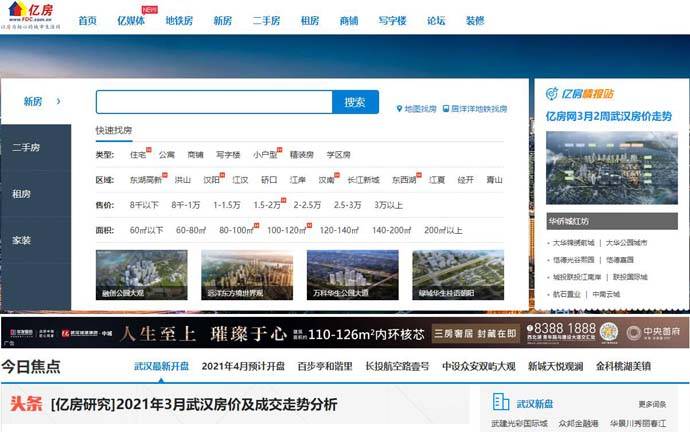This screenshot has height=432, width=690.
Task: Open the 首页 nav item
Action: pos(87,21)
